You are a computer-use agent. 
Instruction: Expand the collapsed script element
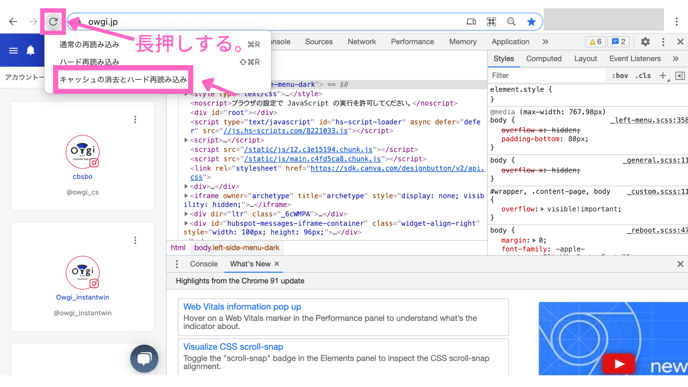point(186,140)
